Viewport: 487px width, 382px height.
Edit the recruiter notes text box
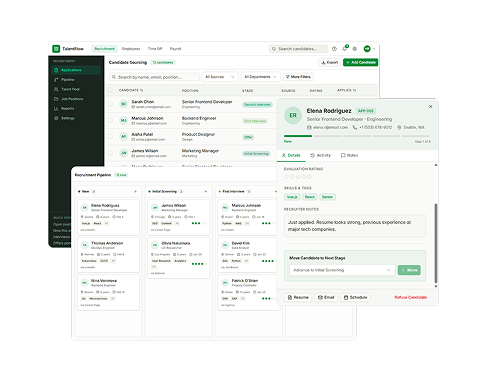(x=355, y=226)
